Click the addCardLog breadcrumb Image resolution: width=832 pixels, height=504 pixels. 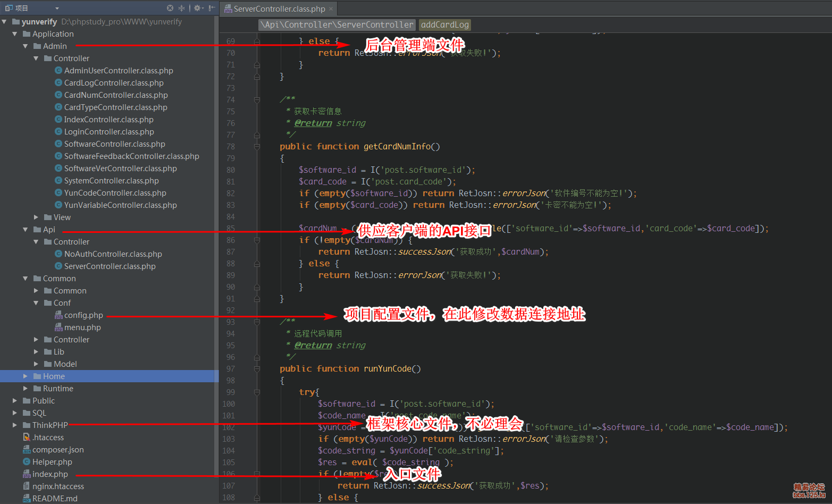click(444, 24)
